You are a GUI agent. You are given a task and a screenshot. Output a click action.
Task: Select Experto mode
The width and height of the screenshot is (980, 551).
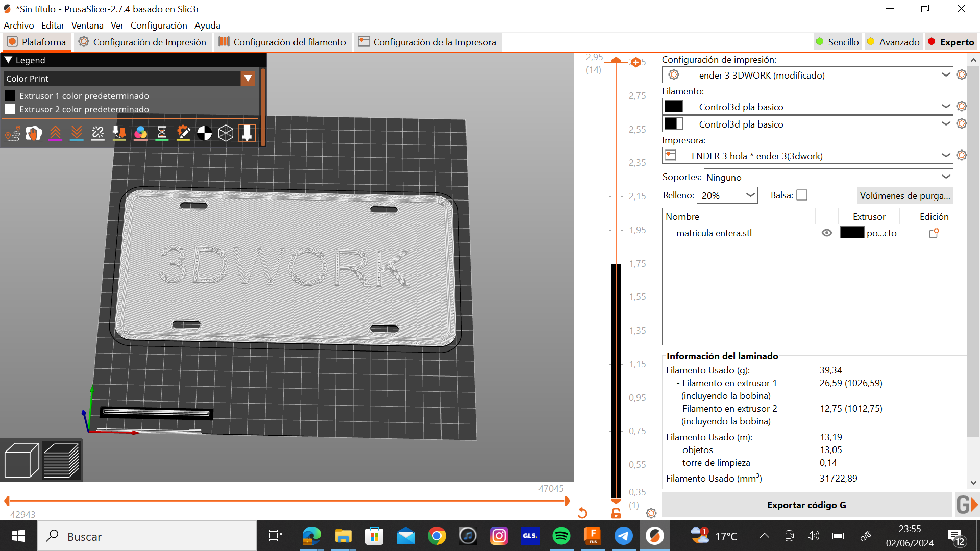coord(951,42)
